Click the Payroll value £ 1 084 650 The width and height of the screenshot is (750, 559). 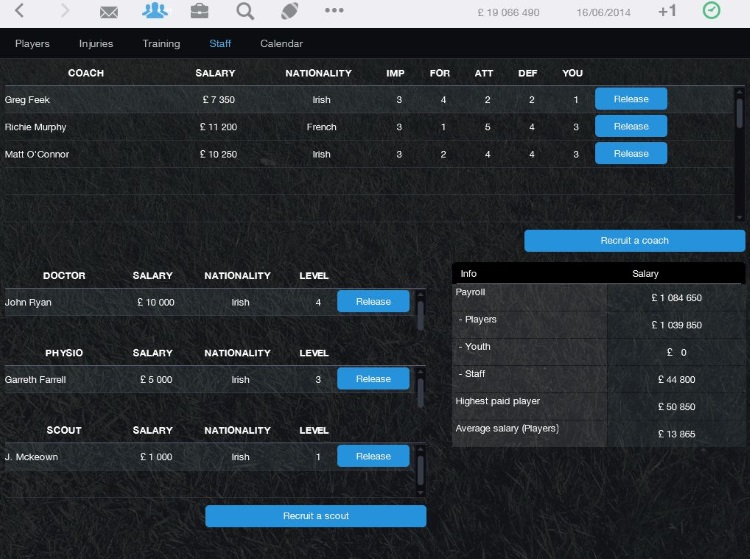pyautogui.click(x=676, y=297)
